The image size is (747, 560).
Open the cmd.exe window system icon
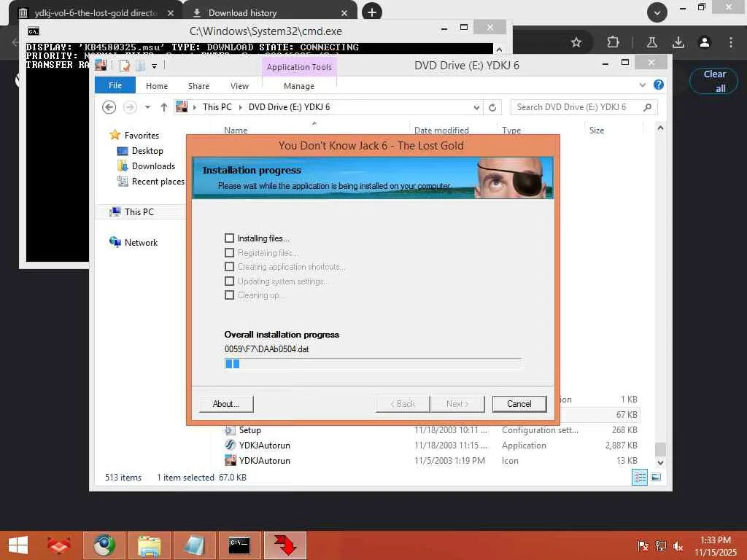pyautogui.click(x=34, y=31)
